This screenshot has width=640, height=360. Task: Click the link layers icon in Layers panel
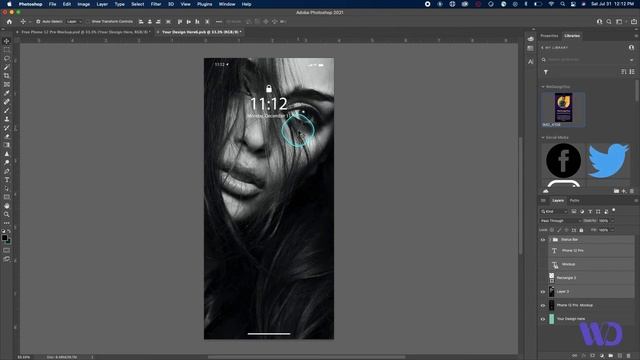click(575, 356)
